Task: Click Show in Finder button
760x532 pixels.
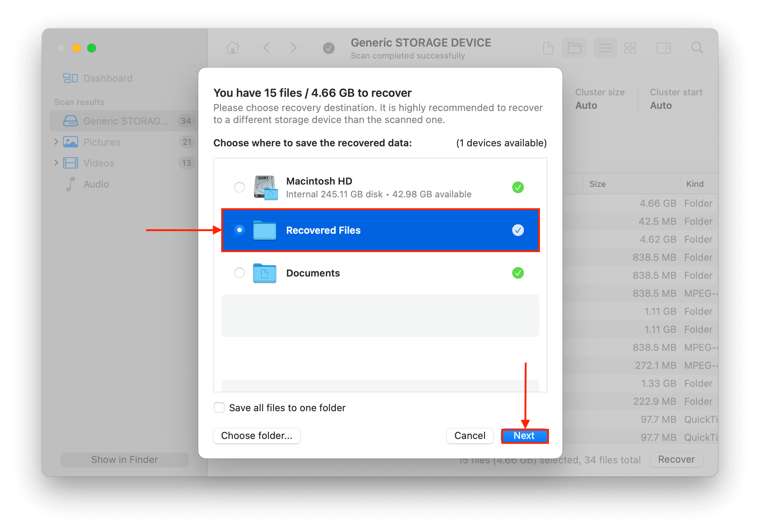Action: pos(124,460)
